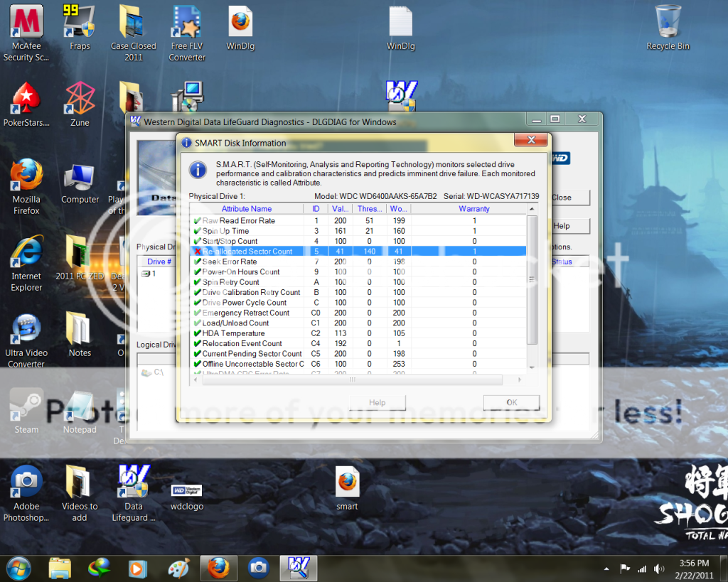Open the wdclogo image file
Viewport: 728px width, 582px height.
click(x=187, y=497)
